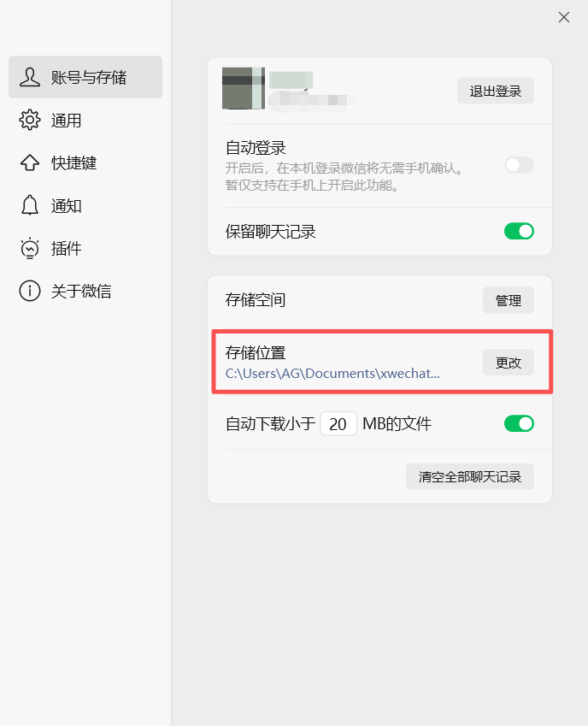This screenshot has height=726, width=588.
Task: Click the lightbulb icon for 插件
Action: [30, 248]
